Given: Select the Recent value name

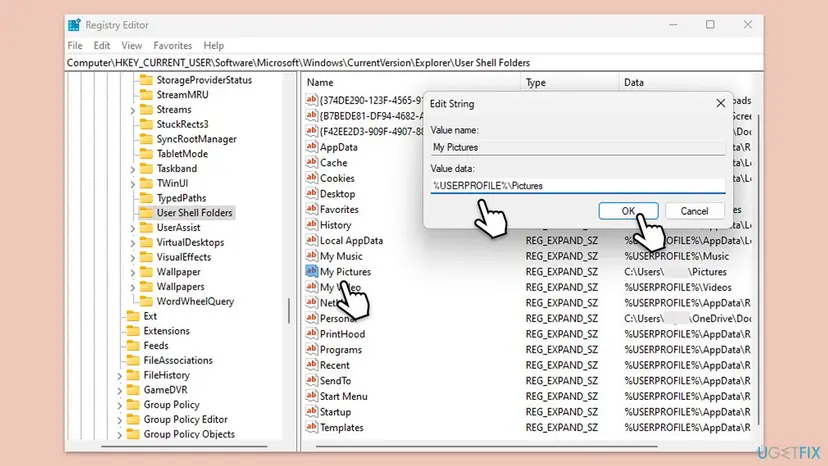Looking at the screenshot, I should click(335, 365).
